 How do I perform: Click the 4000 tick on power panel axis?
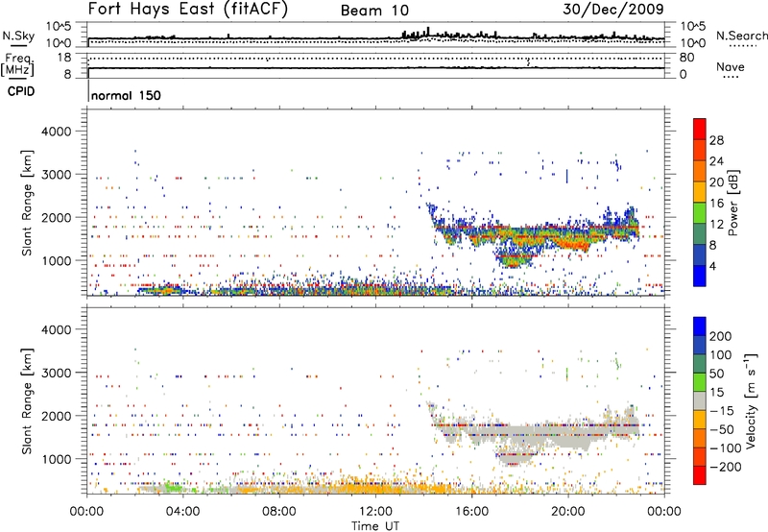point(56,132)
